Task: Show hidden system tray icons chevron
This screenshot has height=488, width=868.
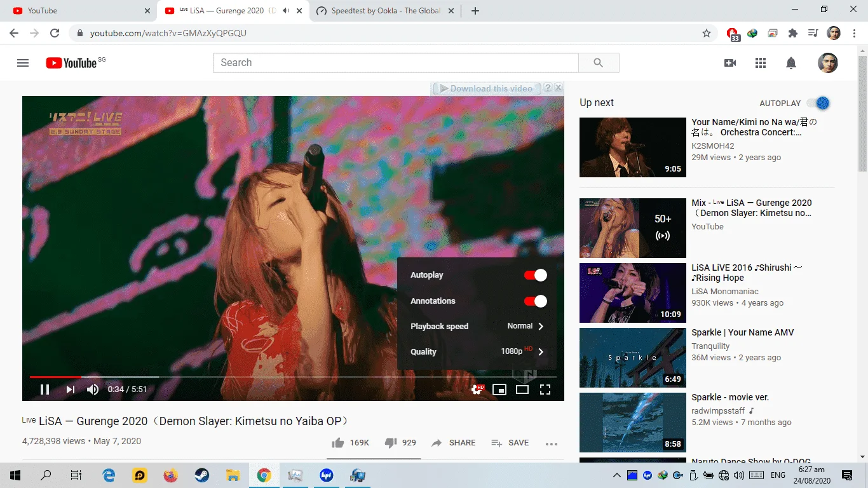Action: click(616, 475)
